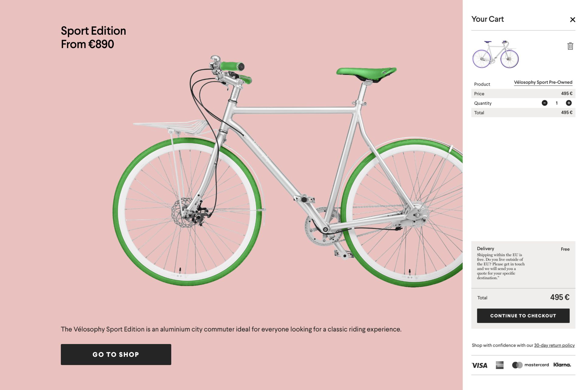The width and height of the screenshot is (588, 390).
Task: Open the Vélosophy Sport Pre-Owned product link
Action: [x=543, y=83]
